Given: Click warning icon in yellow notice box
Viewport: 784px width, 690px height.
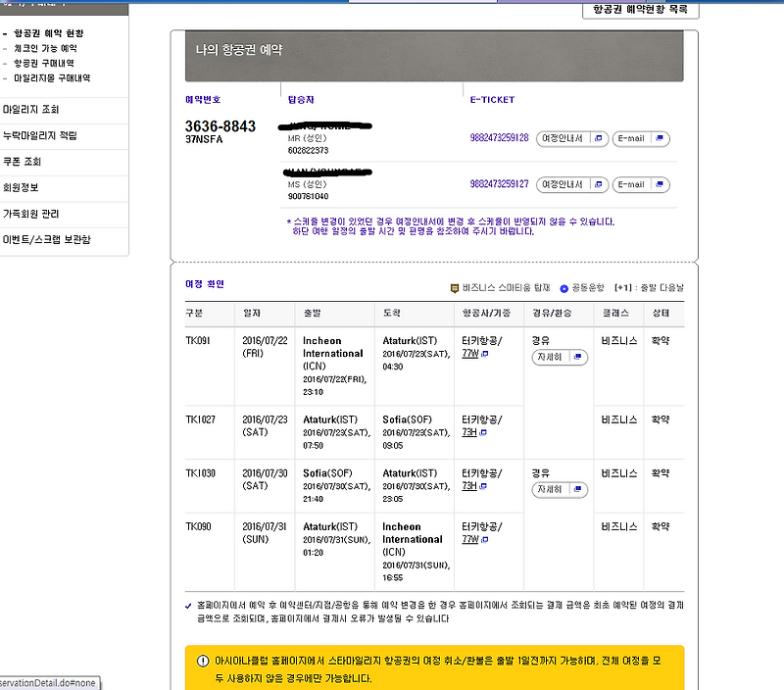Looking at the screenshot, I should (x=203, y=661).
